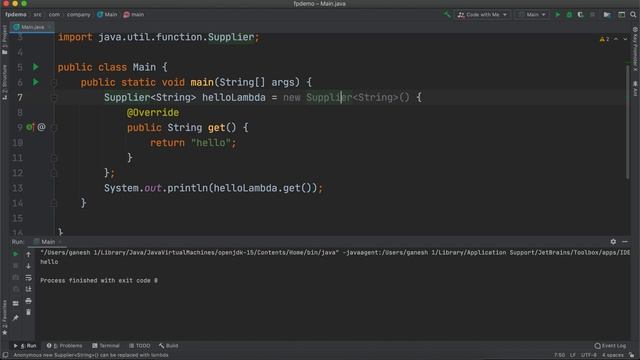Open the Terminal tool window
This screenshot has width=640, height=360.
coord(106,346)
